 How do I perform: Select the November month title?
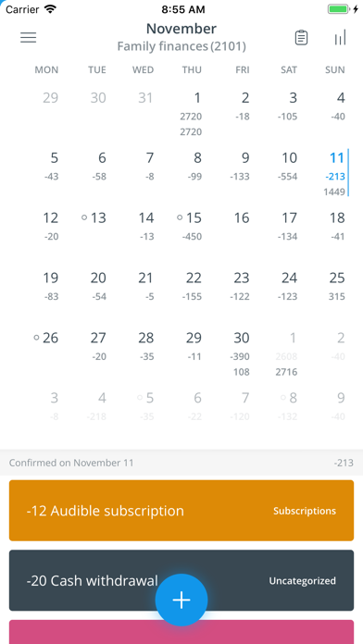[181, 29]
